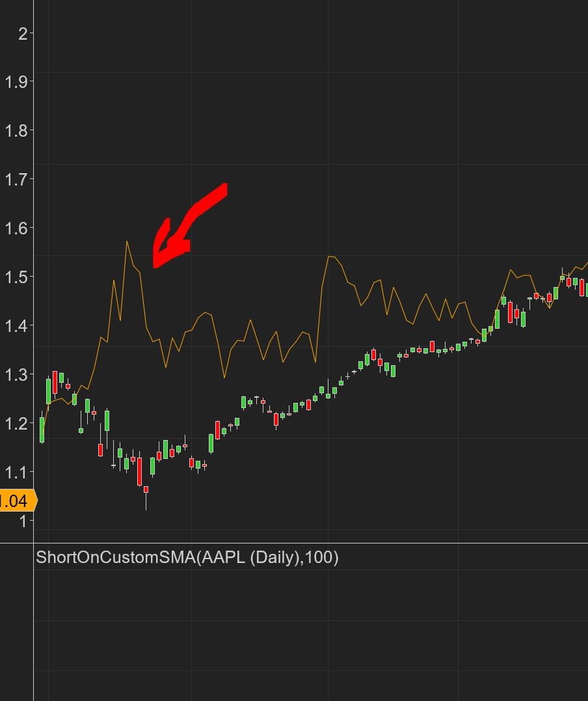This screenshot has width=588, height=701.
Task: Click the 1.1 price axis label
Action: (16, 472)
